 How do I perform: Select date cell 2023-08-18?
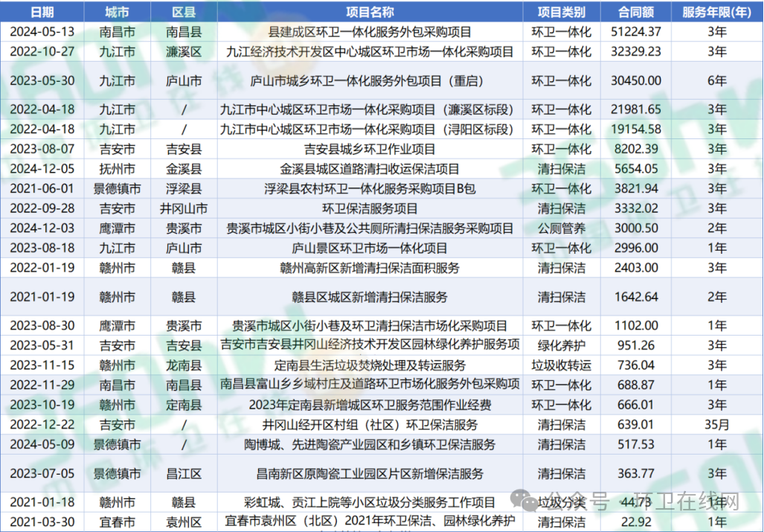tap(42, 248)
